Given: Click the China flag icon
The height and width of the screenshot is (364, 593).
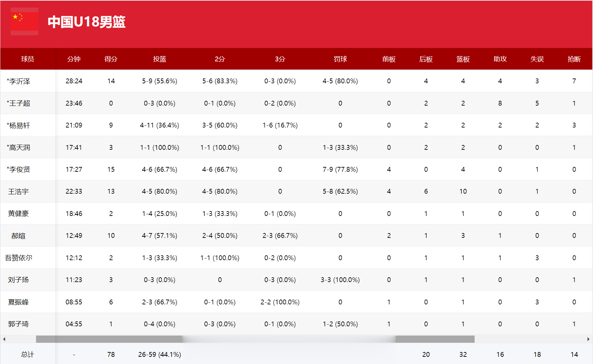Looking at the screenshot, I should click(24, 21).
